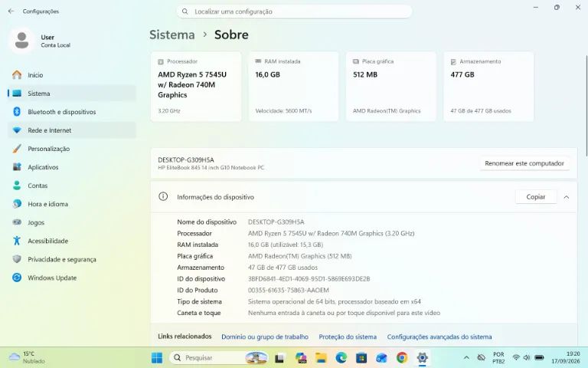
Task: Select Sistema in the sidebar
Action: click(x=72, y=94)
